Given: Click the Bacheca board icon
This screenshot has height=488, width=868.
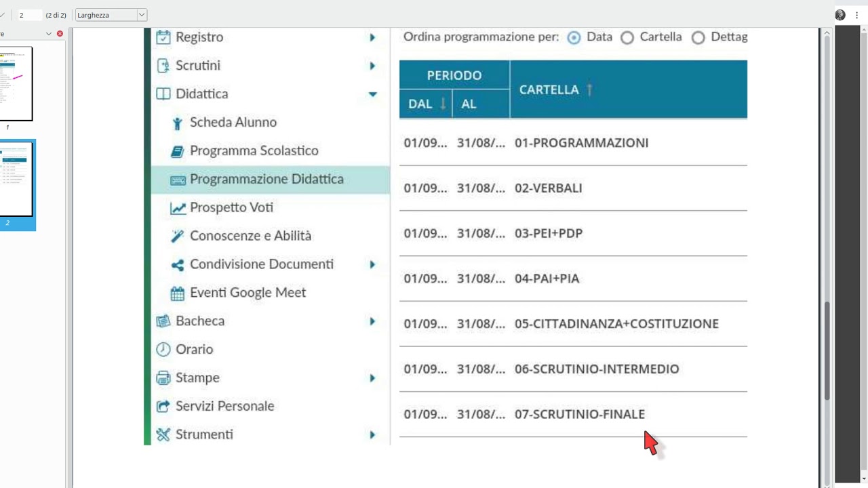Looking at the screenshot, I should click(163, 321).
